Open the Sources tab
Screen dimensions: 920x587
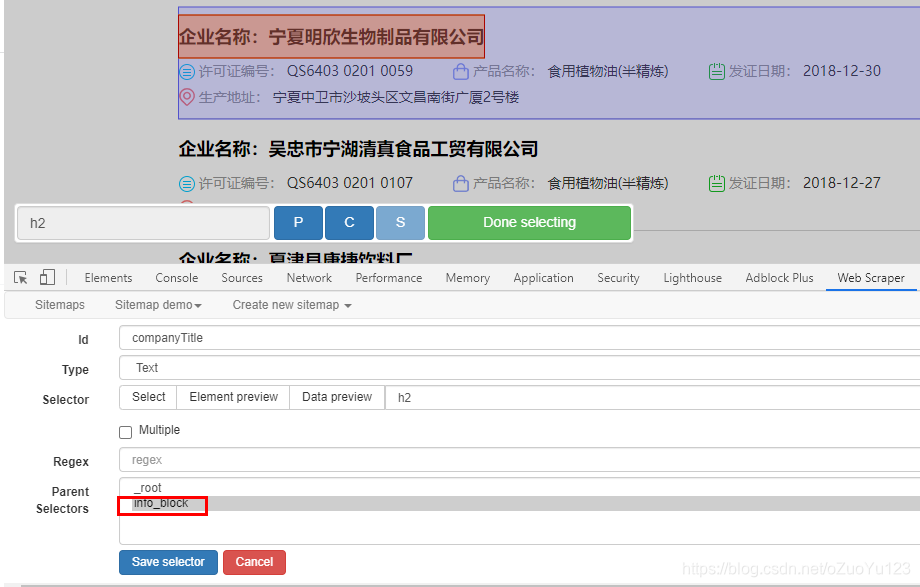coord(242,278)
